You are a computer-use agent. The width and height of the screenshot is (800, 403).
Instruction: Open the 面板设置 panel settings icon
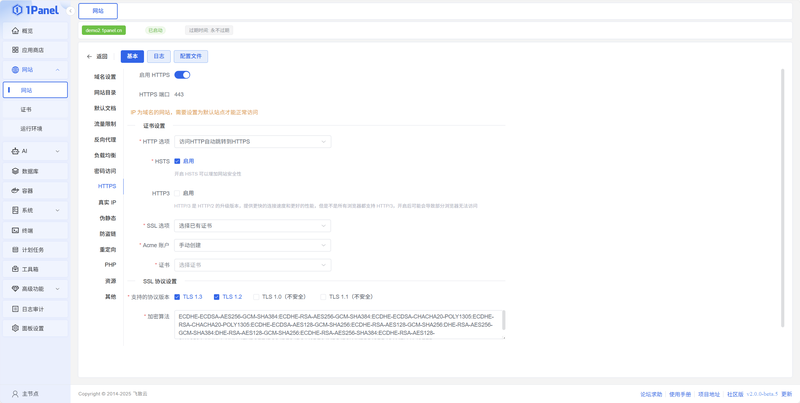[15, 328]
